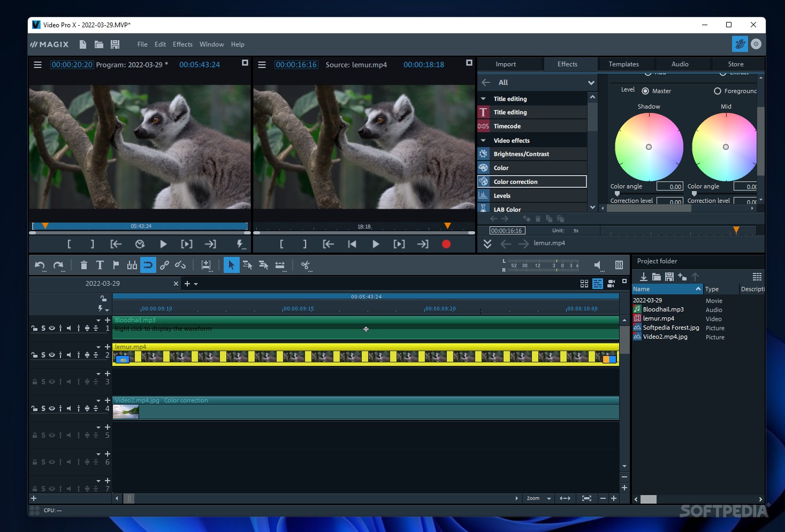Open the Effects menu in the menu bar
Screen dimensions: 785x532
pyautogui.click(x=182, y=44)
